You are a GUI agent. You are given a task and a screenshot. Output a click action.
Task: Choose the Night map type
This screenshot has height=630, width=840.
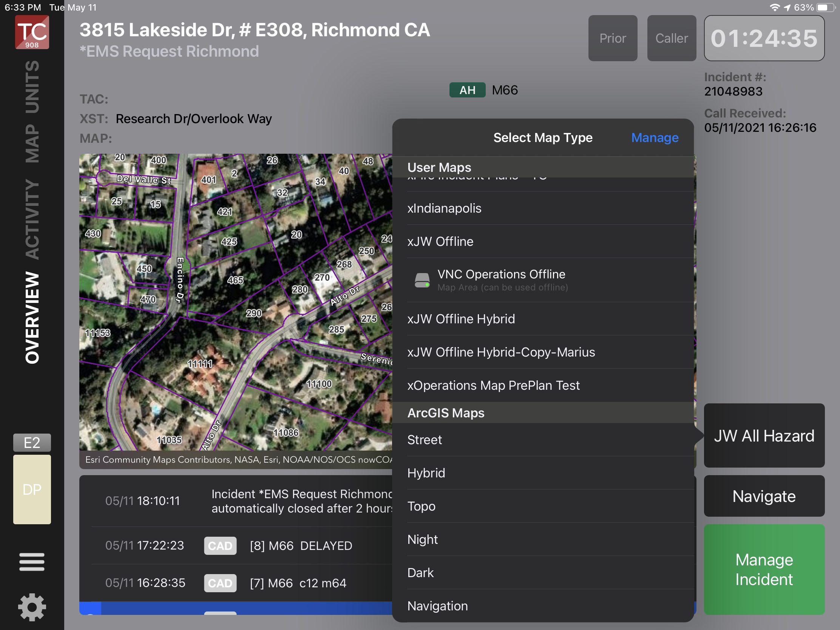(422, 539)
